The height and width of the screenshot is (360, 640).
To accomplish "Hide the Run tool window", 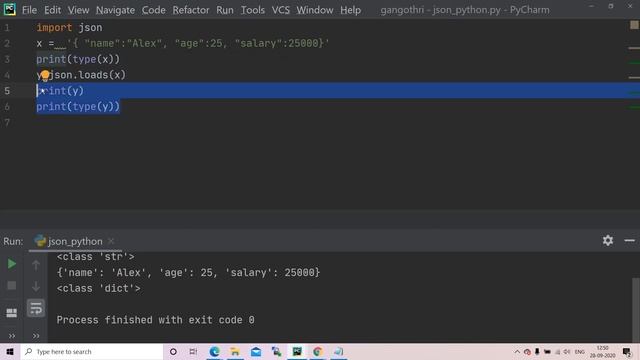I will tap(629, 240).
